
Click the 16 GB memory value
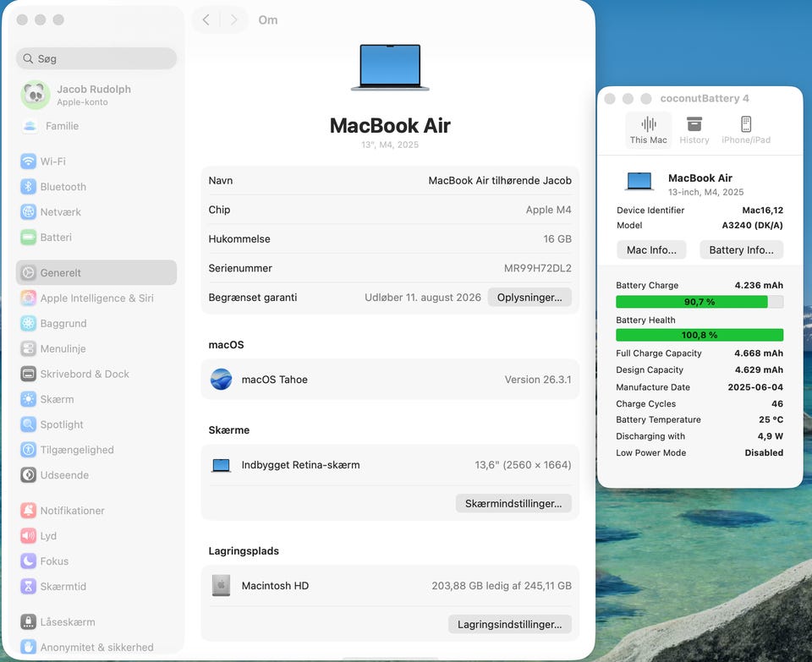tap(557, 238)
